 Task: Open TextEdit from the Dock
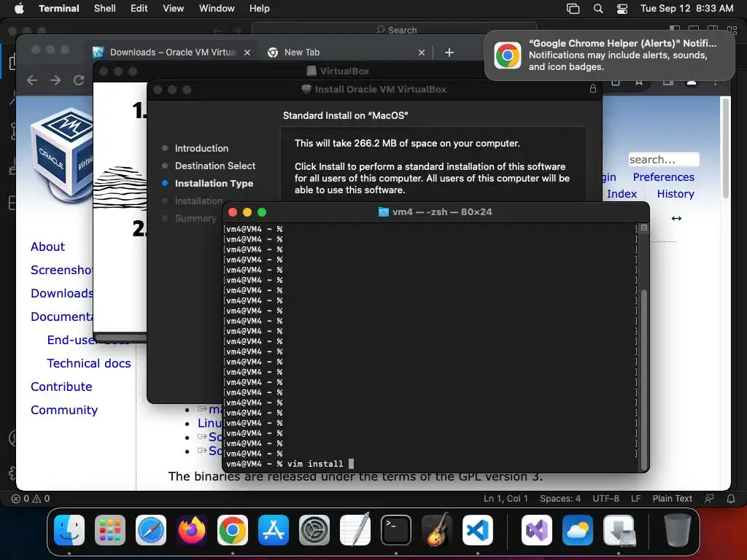pos(355,530)
